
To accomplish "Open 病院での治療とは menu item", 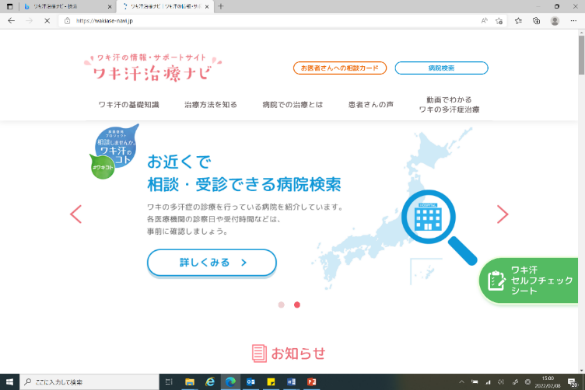I will click(292, 105).
